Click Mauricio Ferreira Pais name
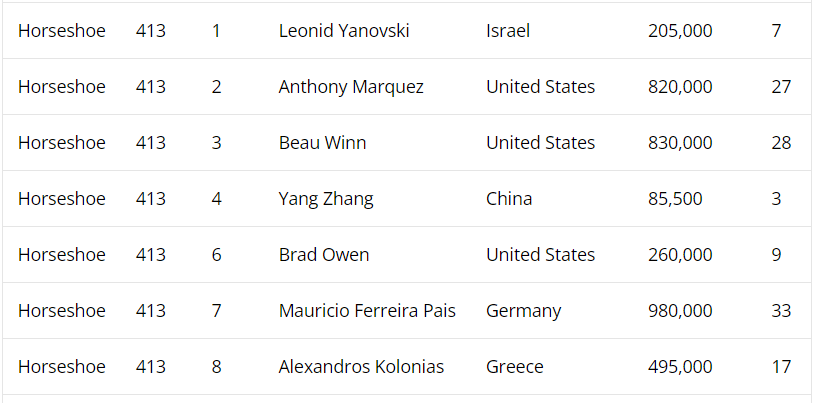Screen dimensions: 821x403 coord(367,311)
